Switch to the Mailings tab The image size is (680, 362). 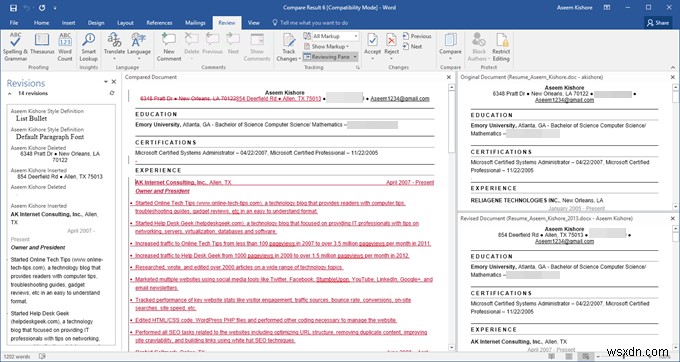[x=195, y=23]
